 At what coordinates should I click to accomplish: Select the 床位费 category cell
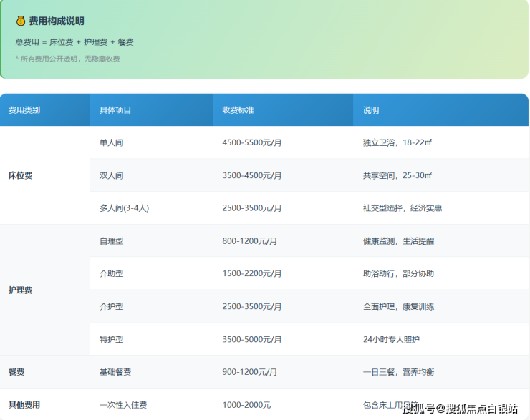20,175
